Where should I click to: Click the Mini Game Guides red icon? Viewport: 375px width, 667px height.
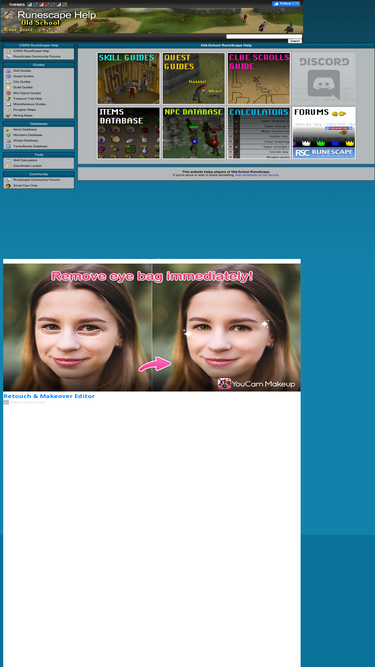[8, 93]
